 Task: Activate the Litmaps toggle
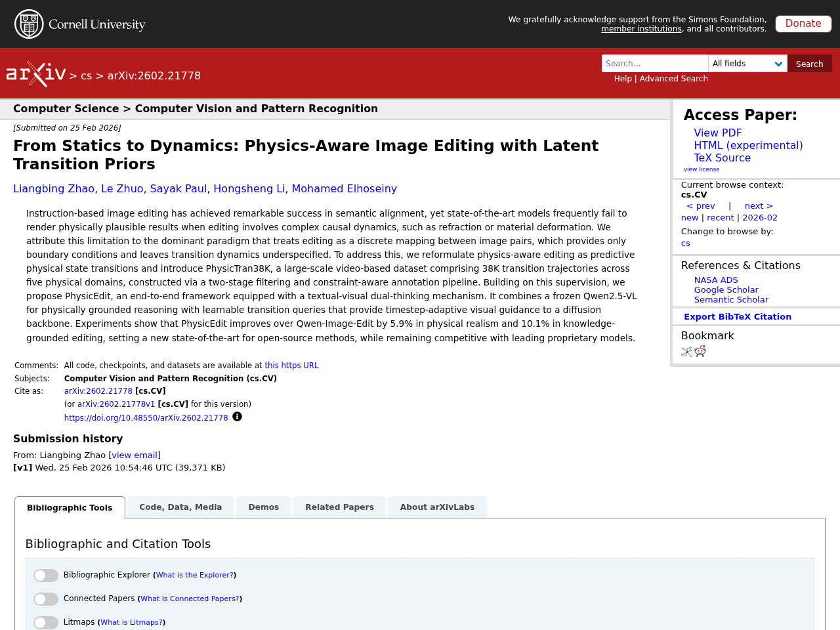46,622
